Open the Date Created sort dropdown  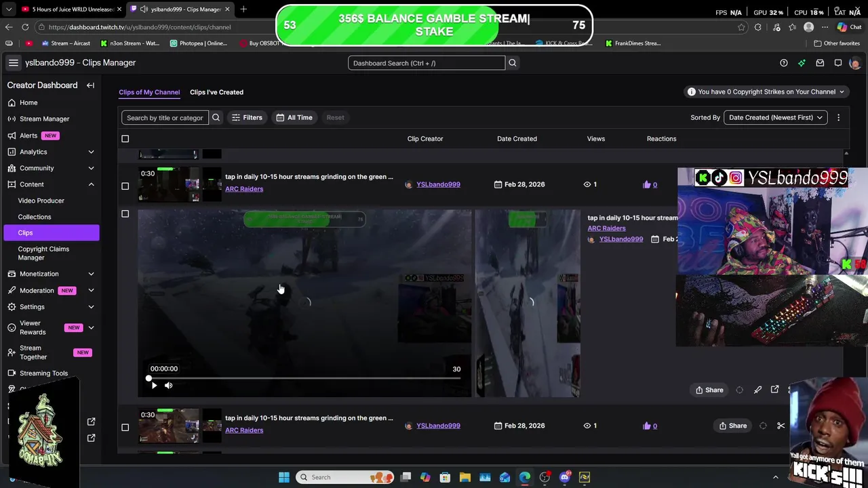776,117
